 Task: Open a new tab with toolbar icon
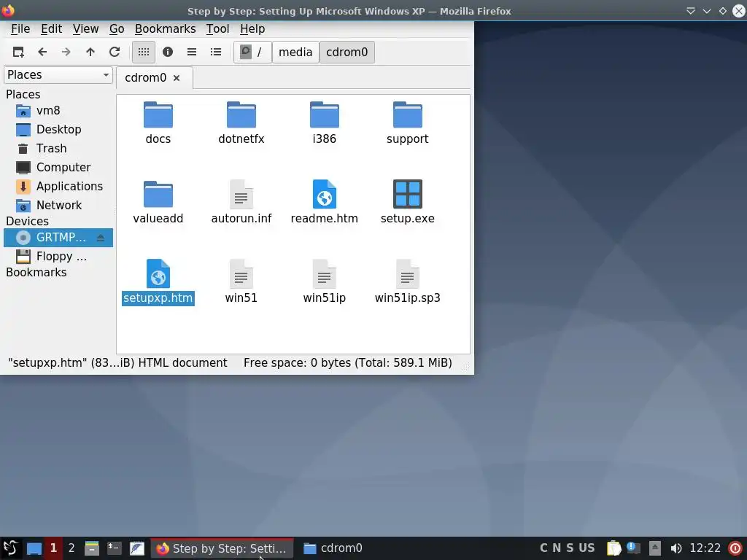click(18, 52)
